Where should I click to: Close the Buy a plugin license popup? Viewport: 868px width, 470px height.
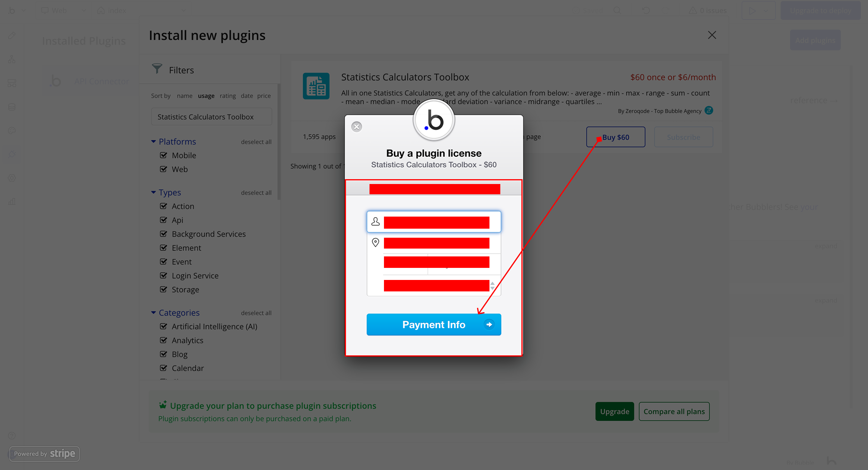(357, 127)
